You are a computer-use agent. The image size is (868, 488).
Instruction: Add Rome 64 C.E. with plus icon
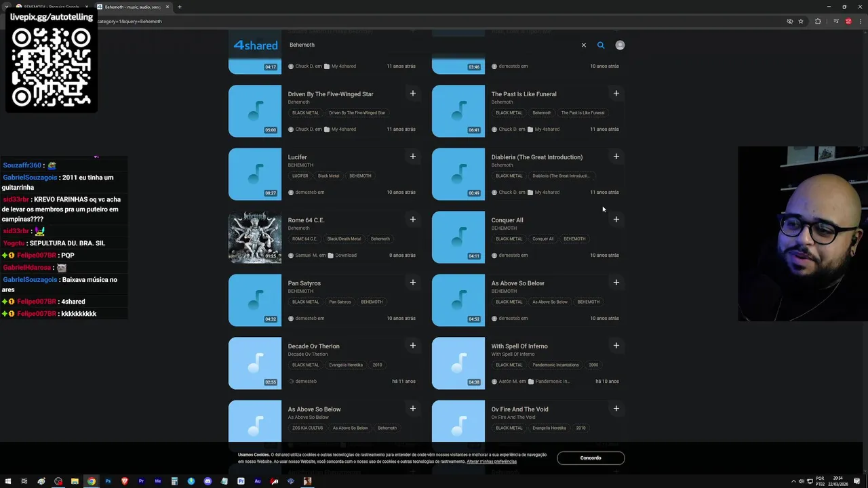[x=412, y=220]
